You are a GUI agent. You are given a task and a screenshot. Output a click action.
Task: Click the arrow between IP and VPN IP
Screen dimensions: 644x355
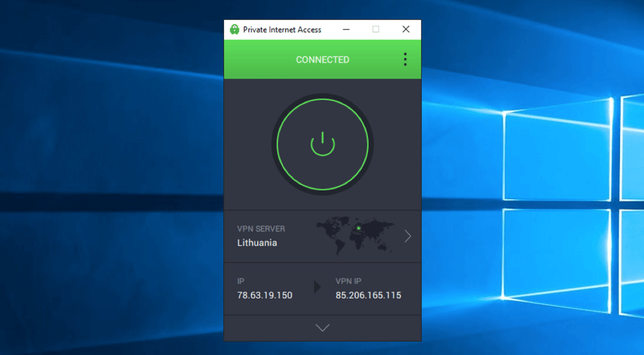tap(317, 287)
